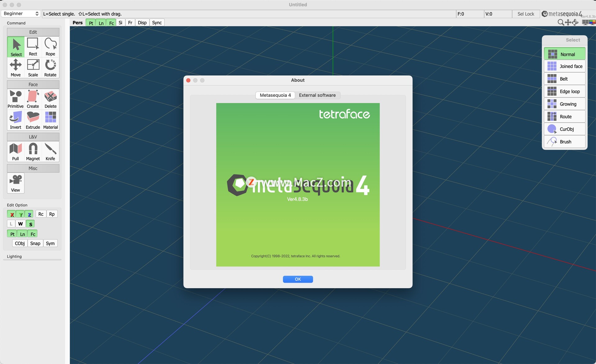Switch to External software about tab
Image resolution: width=596 pixels, height=364 pixels.
pyautogui.click(x=317, y=95)
